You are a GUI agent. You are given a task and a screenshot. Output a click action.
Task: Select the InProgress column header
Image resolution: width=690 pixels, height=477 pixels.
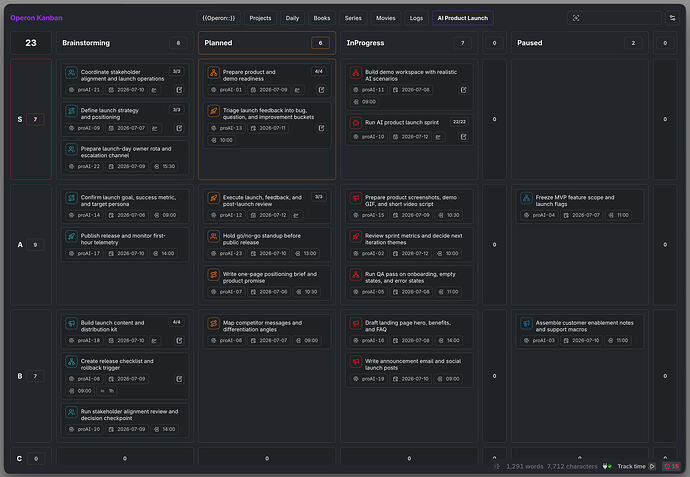tap(409, 43)
